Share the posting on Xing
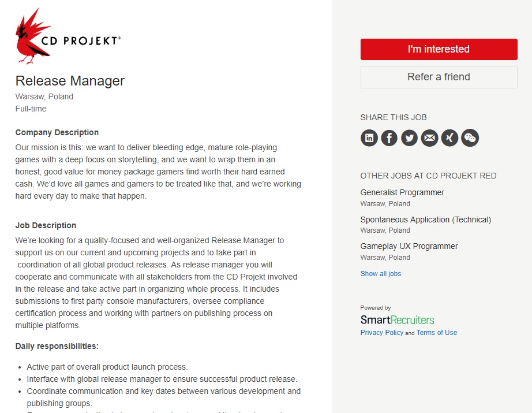 [450, 138]
